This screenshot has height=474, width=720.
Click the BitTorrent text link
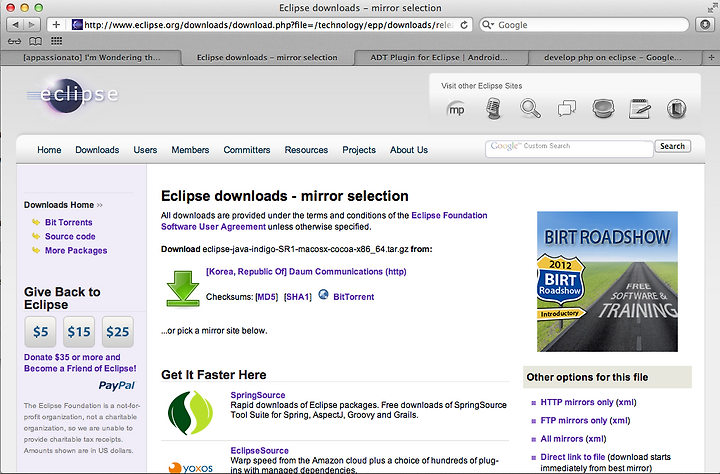coord(354,297)
